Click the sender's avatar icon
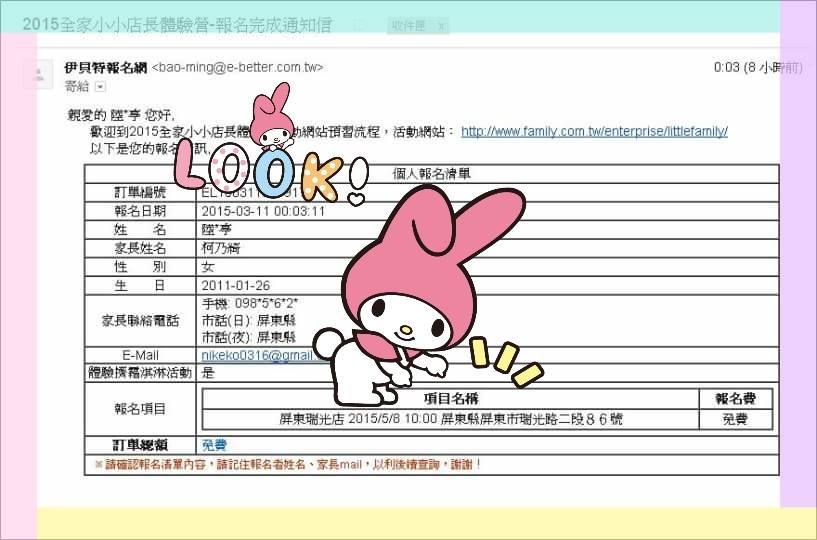The image size is (817, 540). pos(38,75)
